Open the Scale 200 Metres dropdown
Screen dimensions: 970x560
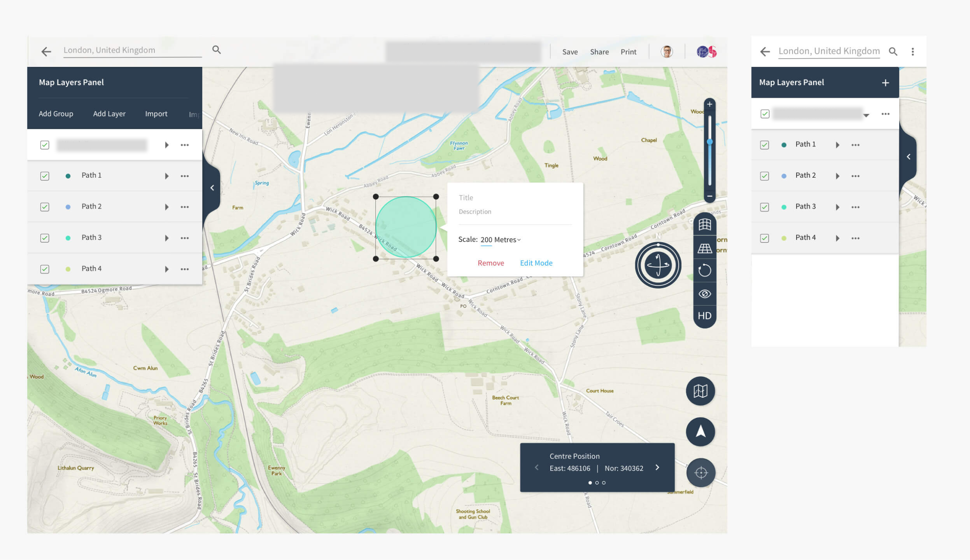pos(500,239)
